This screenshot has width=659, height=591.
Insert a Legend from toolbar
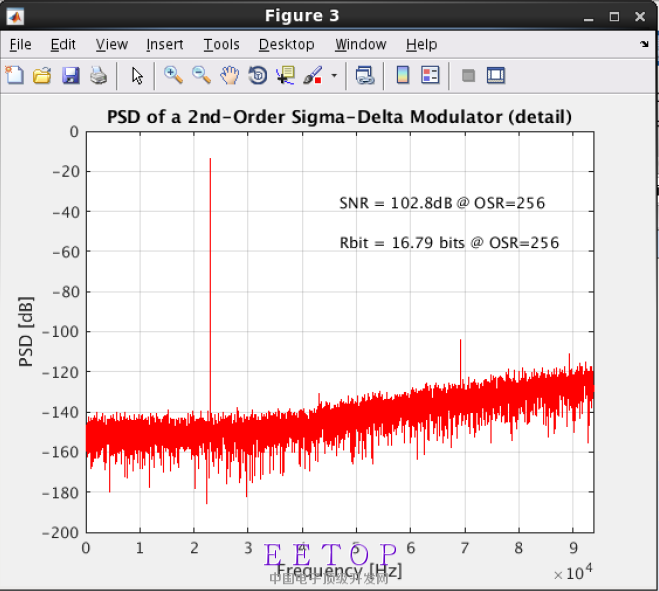pos(430,76)
